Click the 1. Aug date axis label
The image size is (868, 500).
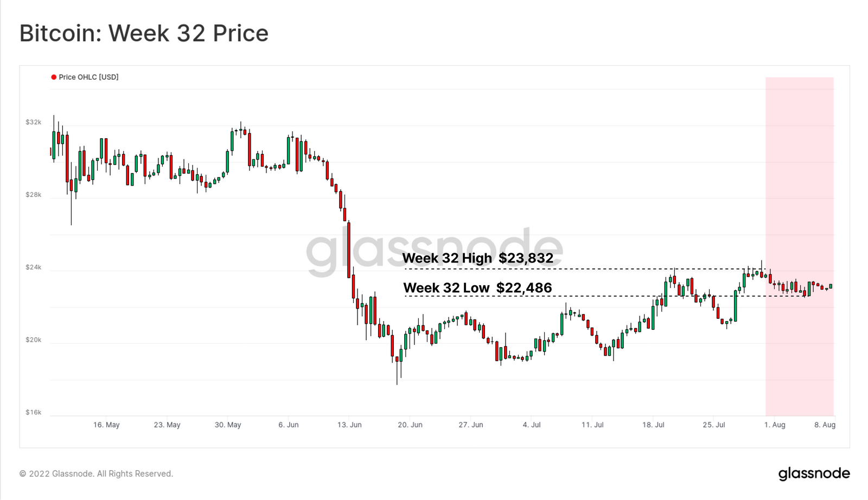pyautogui.click(x=775, y=425)
